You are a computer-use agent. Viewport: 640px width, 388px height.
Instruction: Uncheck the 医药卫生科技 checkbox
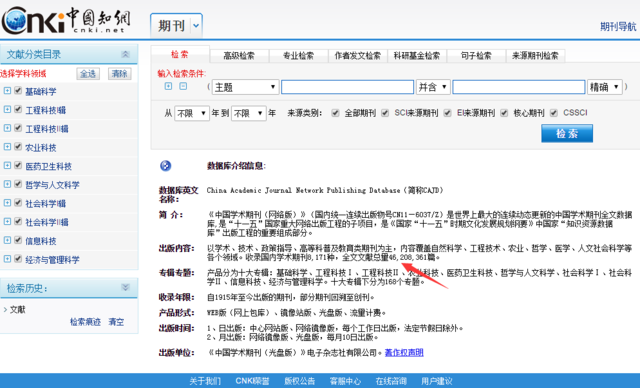click(18, 165)
